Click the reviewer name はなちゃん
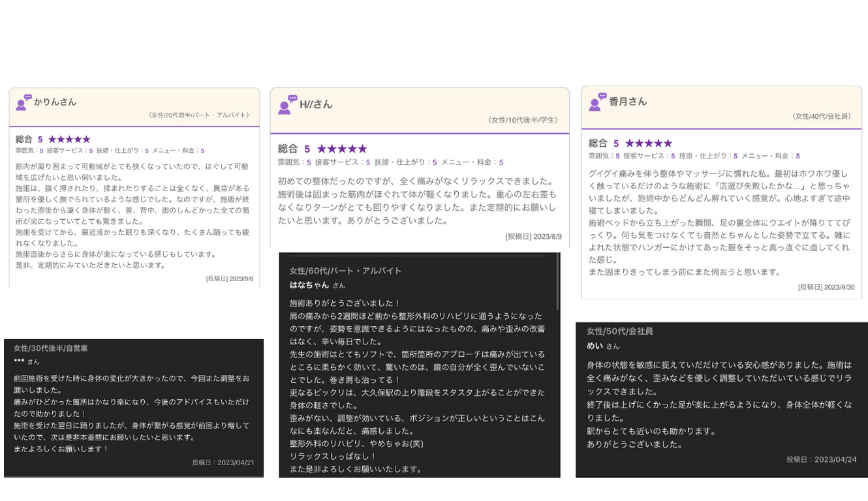The height and width of the screenshot is (501, 868). tap(309, 285)
